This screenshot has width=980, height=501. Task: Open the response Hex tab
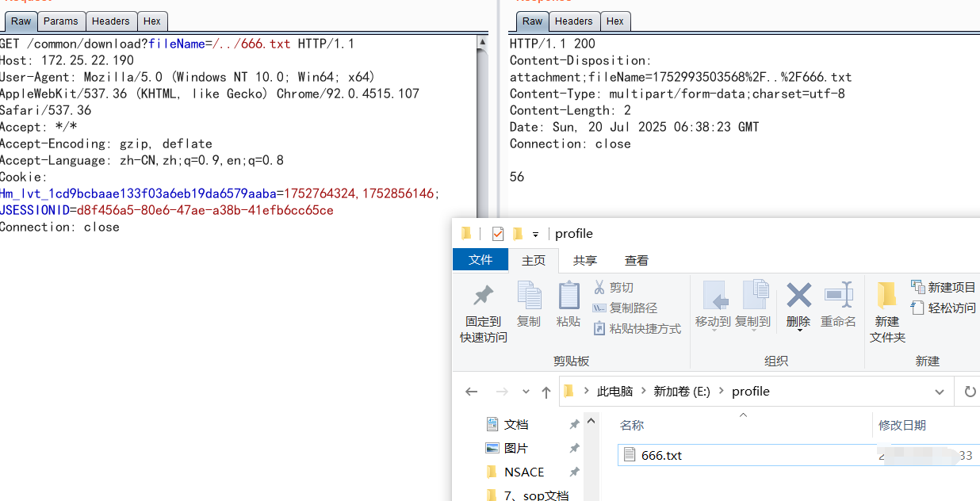coord(615,21)
